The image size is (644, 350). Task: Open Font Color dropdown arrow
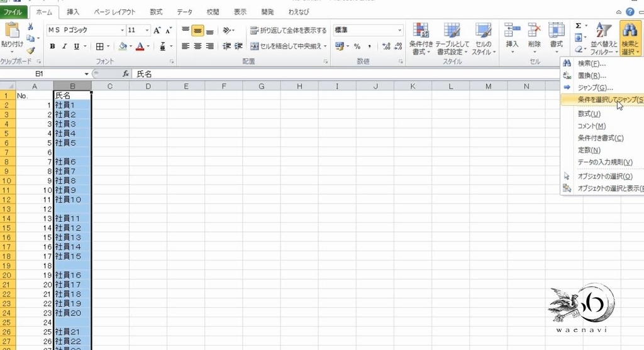pos(148,46)
